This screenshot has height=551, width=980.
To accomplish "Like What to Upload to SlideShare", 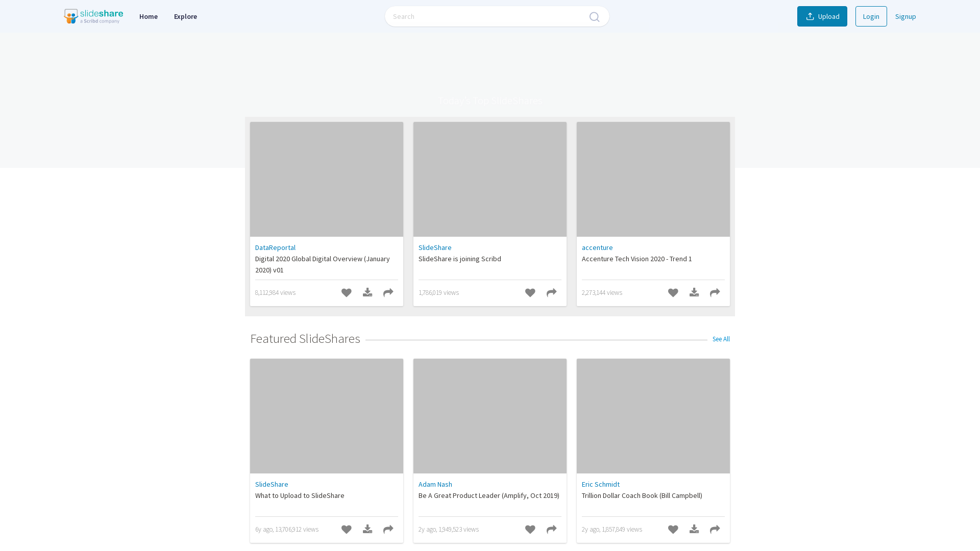I will [347, 530].
